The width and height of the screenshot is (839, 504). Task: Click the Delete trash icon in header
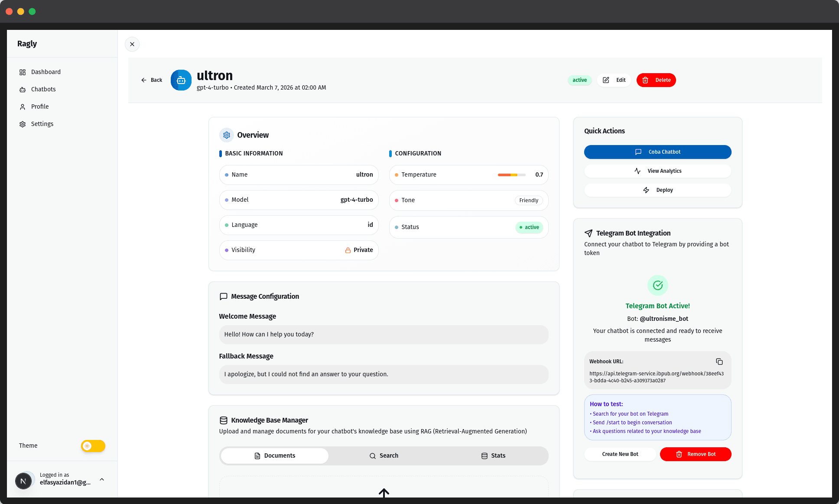(x=645, y=80)
